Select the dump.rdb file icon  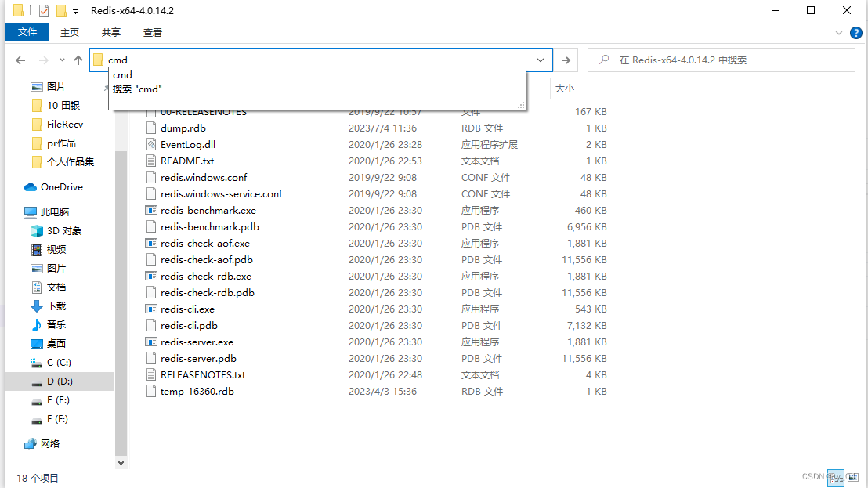click(x=151, y=128)
